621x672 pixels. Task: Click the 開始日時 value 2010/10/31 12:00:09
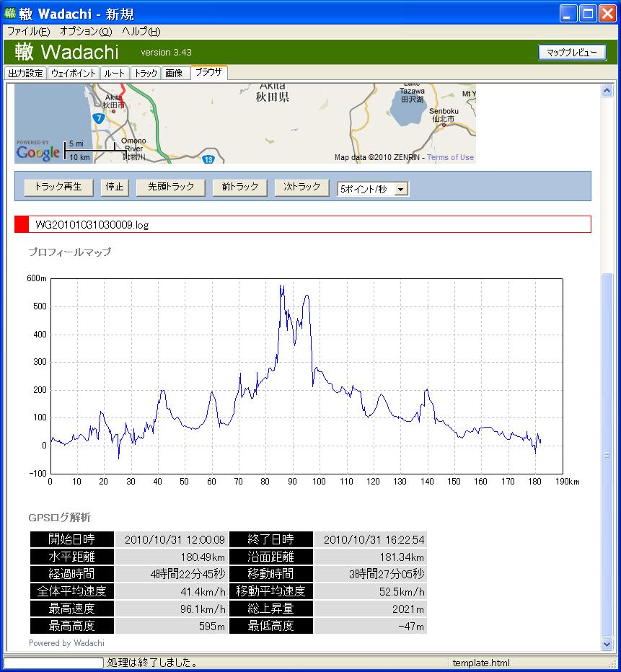(x=172, y=539)
